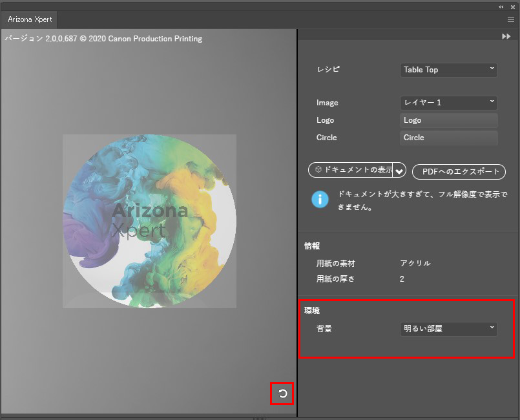Click the 用紙の素材 value アクリル
This screenshot has height=420, width=520.
(415, 264)
